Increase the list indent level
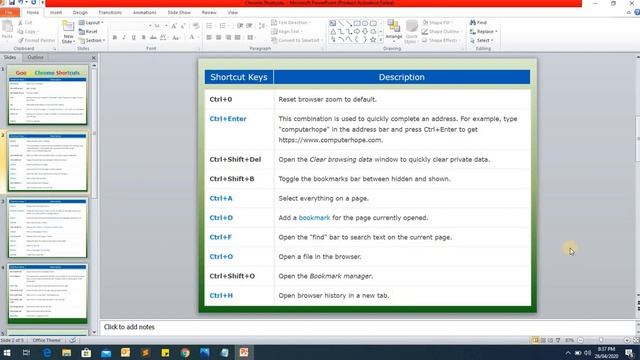 click(x=249, y=26)
